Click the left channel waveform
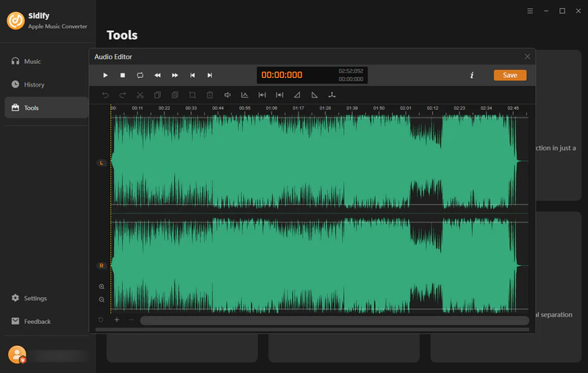 [x=320, y=162]
